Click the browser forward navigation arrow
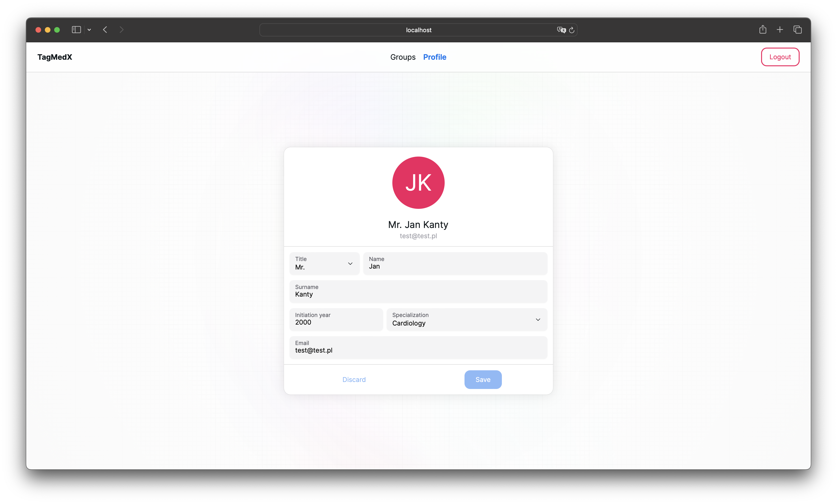 point(121,29)
